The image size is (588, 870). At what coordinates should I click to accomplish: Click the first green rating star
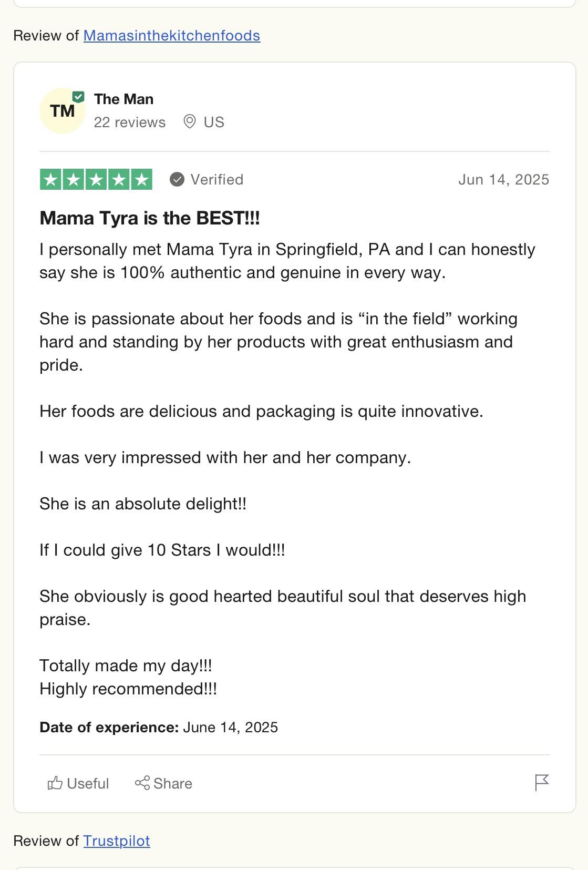coord(51,180)
